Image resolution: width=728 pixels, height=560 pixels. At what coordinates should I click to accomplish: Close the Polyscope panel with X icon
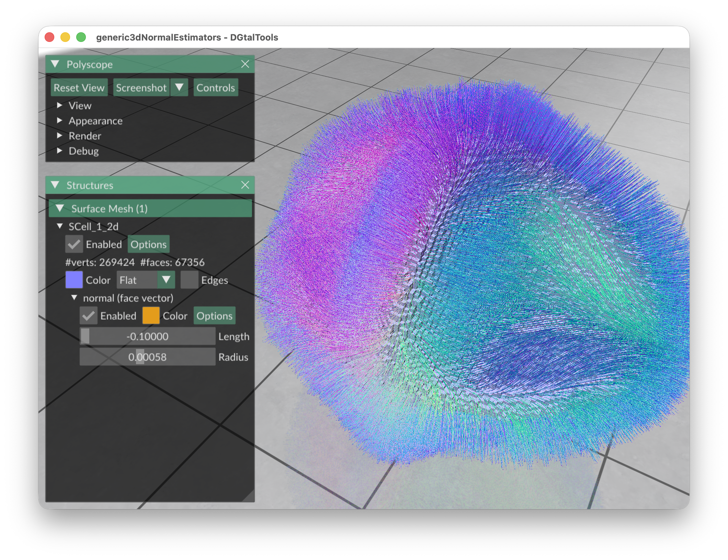[245, 64]
